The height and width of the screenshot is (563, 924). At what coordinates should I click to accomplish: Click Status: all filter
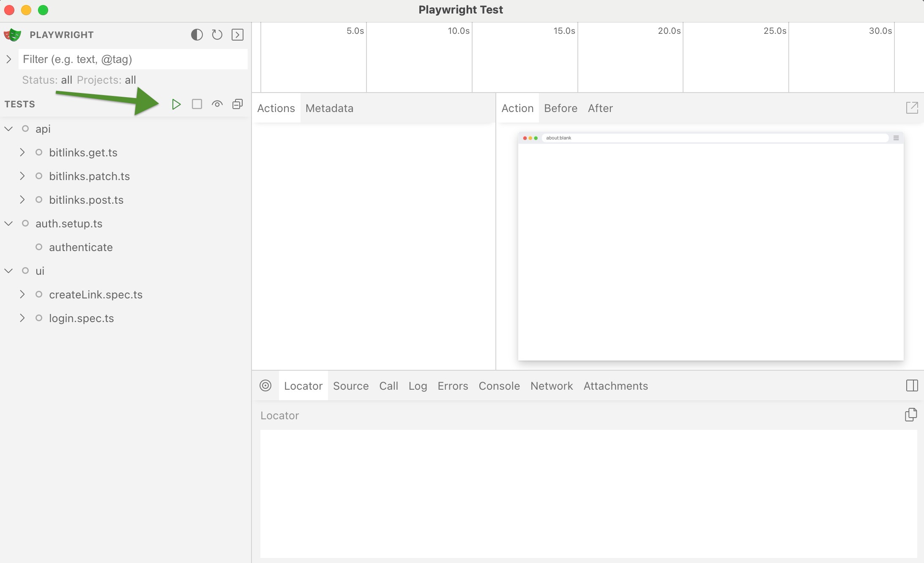(x=47, y=80)
